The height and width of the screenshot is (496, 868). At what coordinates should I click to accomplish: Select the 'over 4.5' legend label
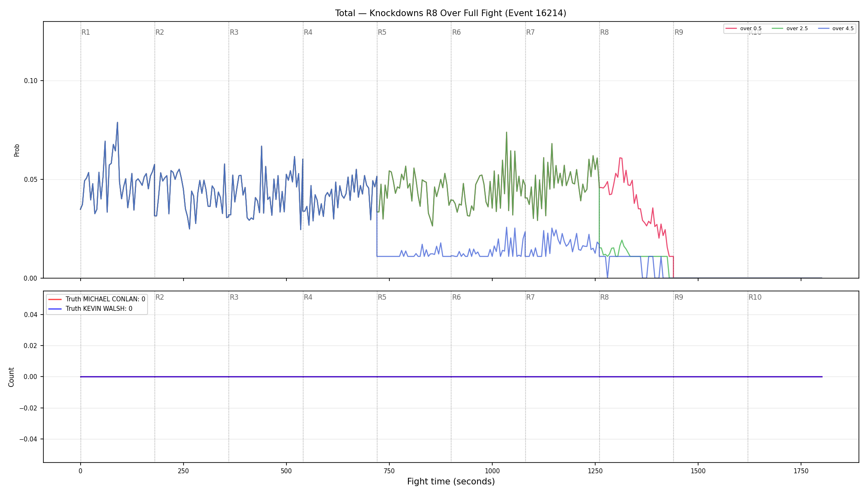pyautogui.click(x=843, y=29)
